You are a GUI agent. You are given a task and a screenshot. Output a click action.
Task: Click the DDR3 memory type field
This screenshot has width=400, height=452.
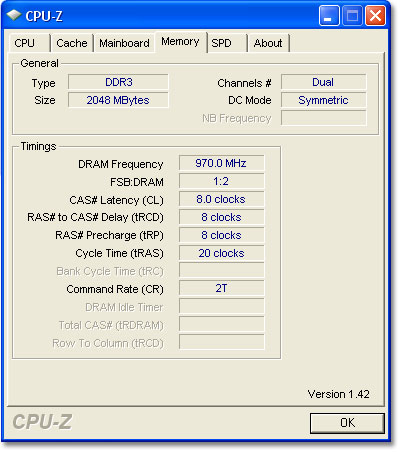pos(118,82)
